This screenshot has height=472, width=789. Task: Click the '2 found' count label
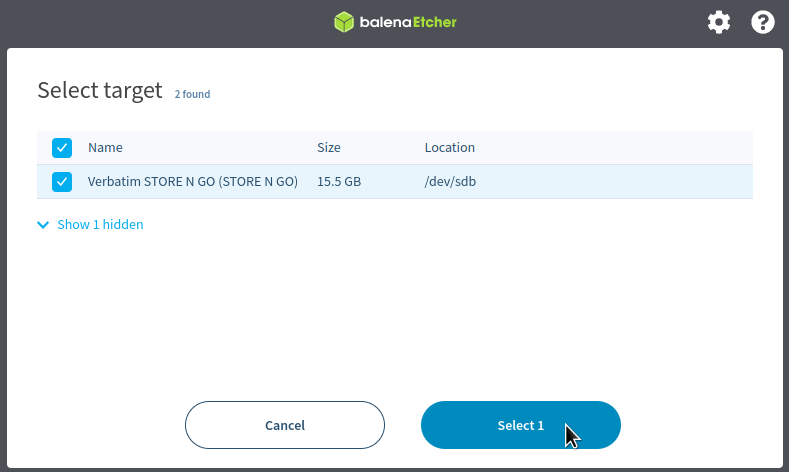click(x=192, y=95)
